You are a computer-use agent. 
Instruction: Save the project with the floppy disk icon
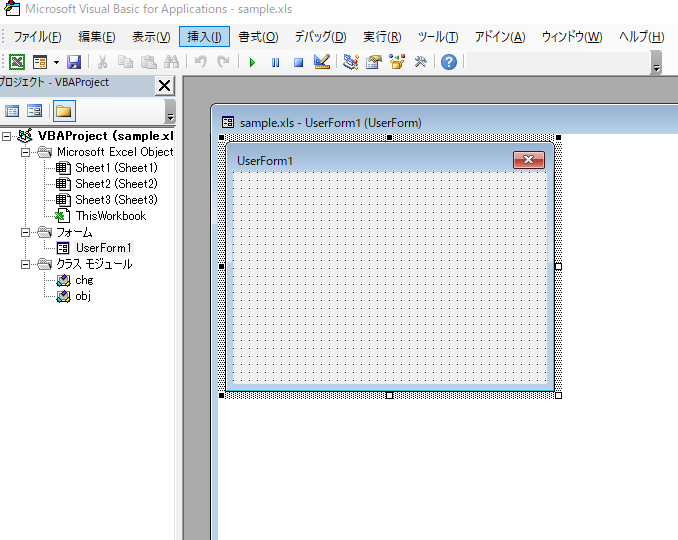74,62
